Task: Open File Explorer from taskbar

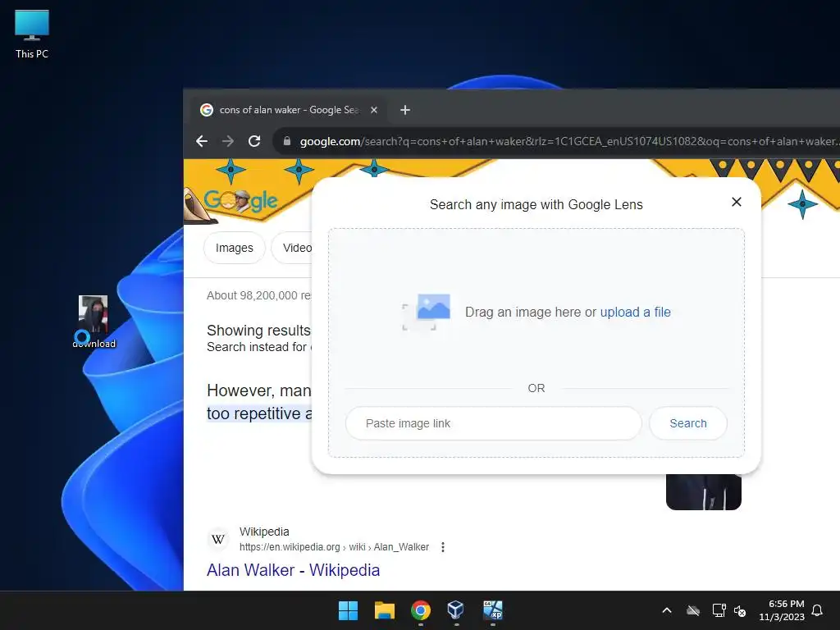Action: click(384, 610)
